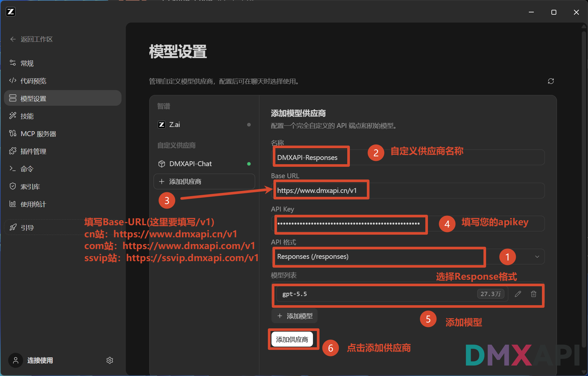
Task: Click into the API Key field
Action: coord(408,224)
